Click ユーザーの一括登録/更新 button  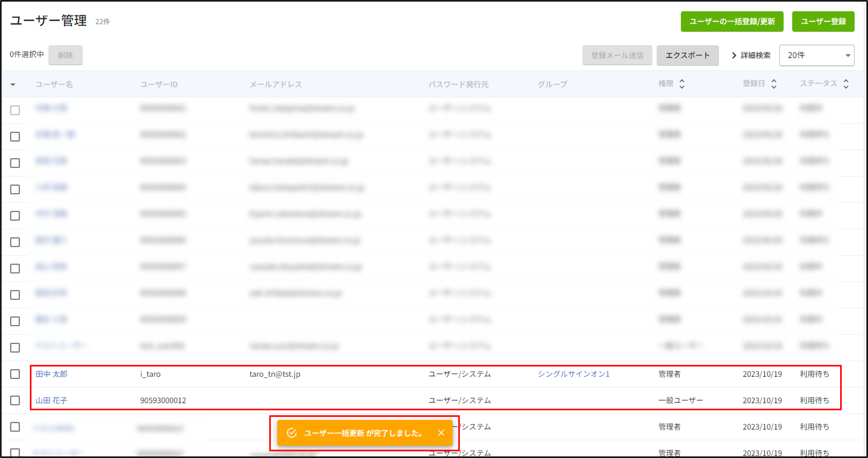(732, 22)
